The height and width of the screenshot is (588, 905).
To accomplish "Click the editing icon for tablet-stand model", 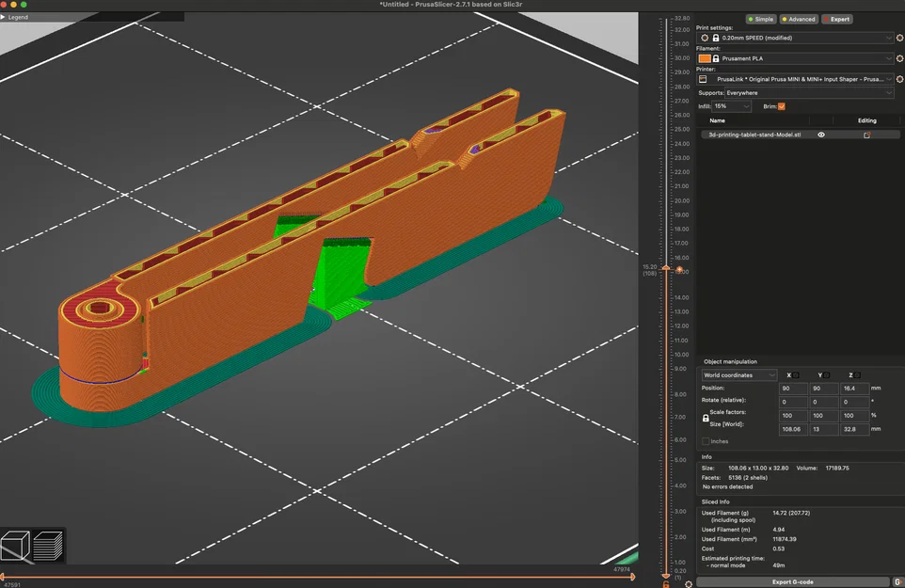I will pyautogui.click(x=866, y=135).
